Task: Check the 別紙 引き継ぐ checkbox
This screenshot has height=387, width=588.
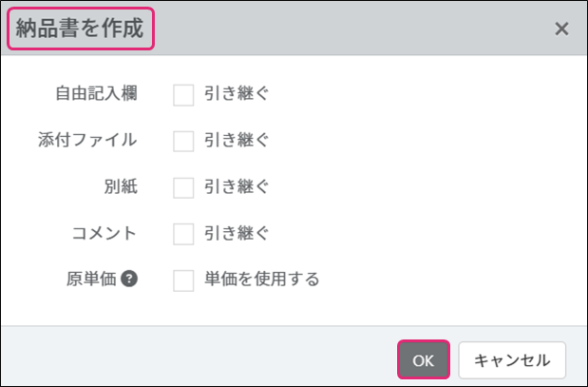Action: [183, 187]
